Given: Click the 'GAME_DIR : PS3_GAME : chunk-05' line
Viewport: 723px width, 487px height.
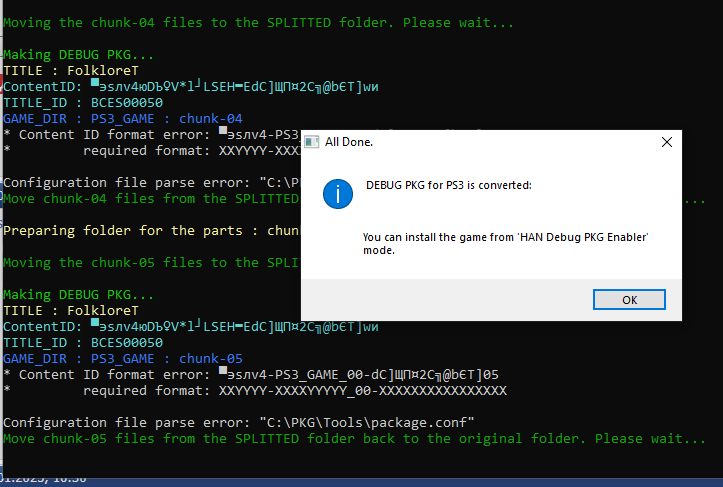Looking at the screenshot, I should point(123,358).
